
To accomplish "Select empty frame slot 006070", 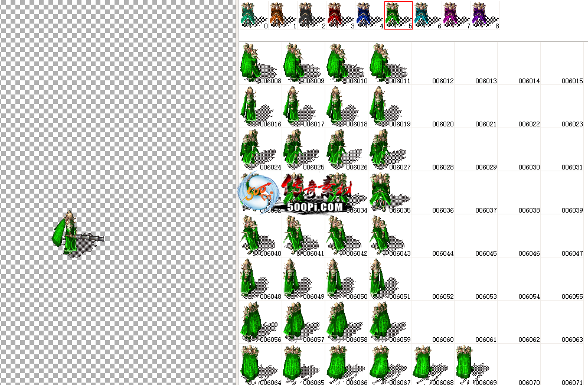I will (519, 364).
